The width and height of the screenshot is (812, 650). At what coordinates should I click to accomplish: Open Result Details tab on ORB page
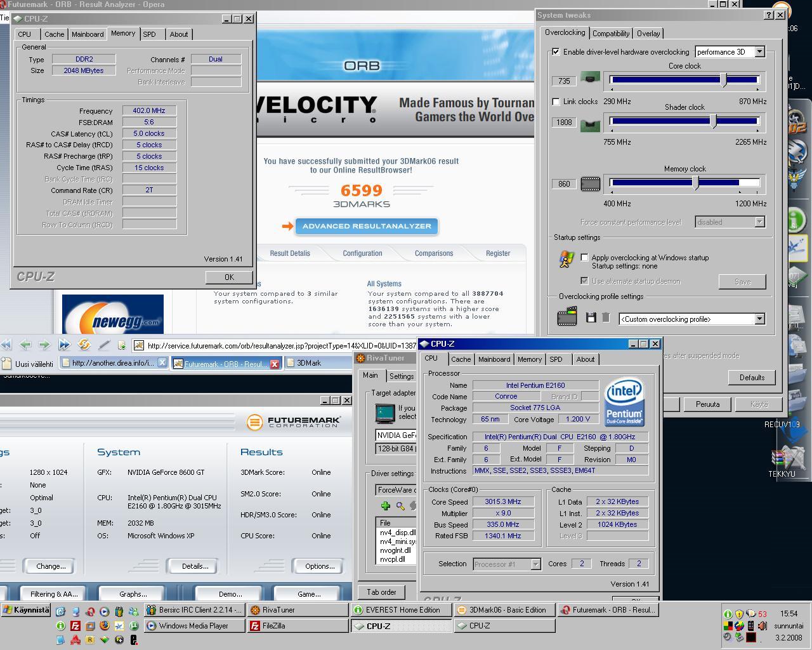pyautogui.click(x=290, y=253)
